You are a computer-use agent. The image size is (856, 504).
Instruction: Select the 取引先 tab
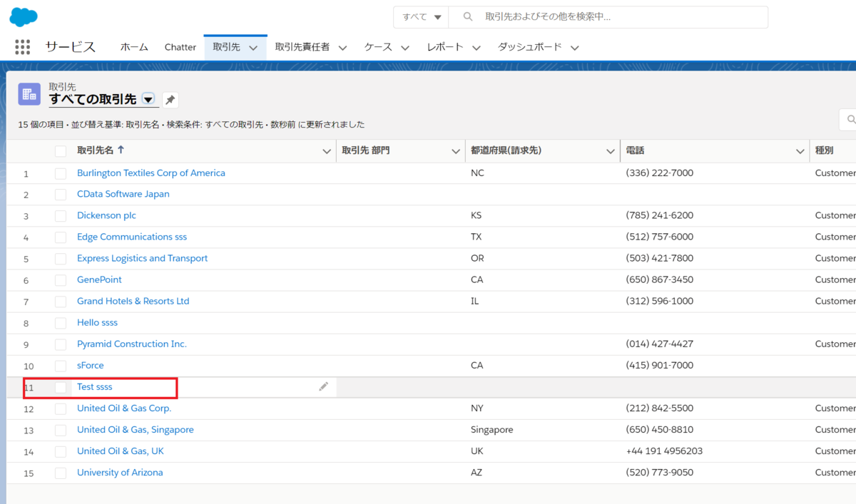[x=226, y=47]
